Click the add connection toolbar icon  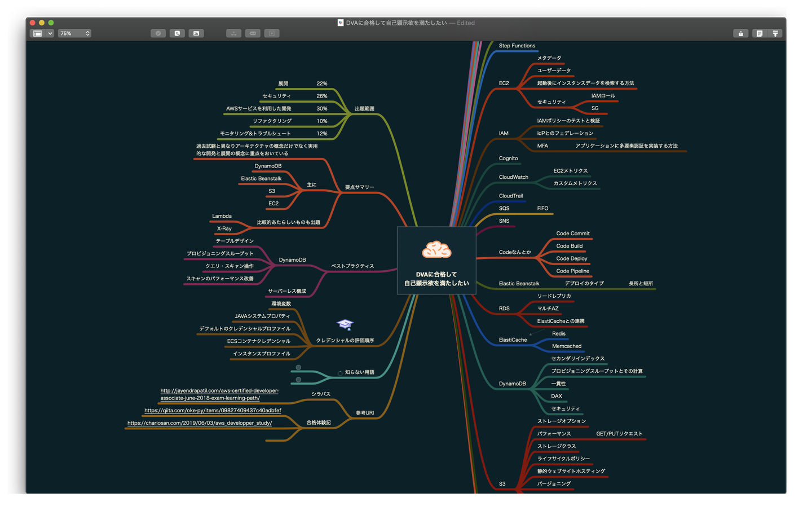tap(233, 33)
